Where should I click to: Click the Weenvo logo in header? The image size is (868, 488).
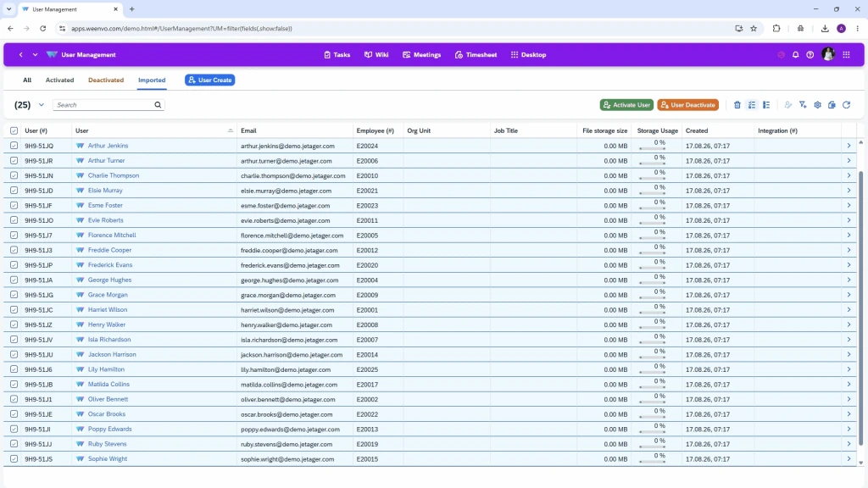click(52, 55)
